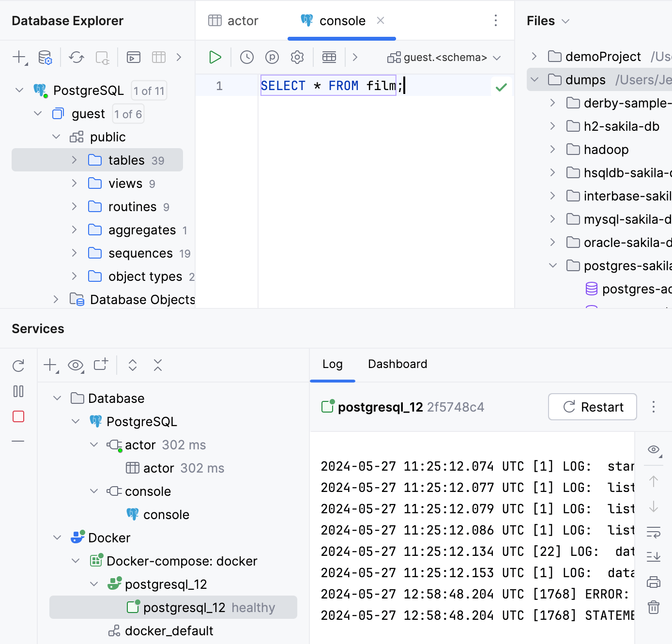Collapse the public schema node
Screen dimensions: 672x644
tap(56, 137)
